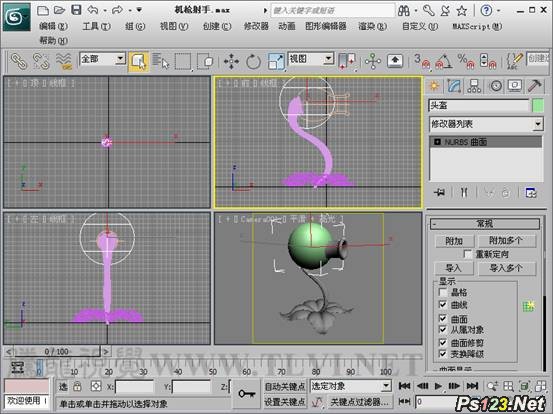Click the 自动关键点 button

(x=285, y=386)
